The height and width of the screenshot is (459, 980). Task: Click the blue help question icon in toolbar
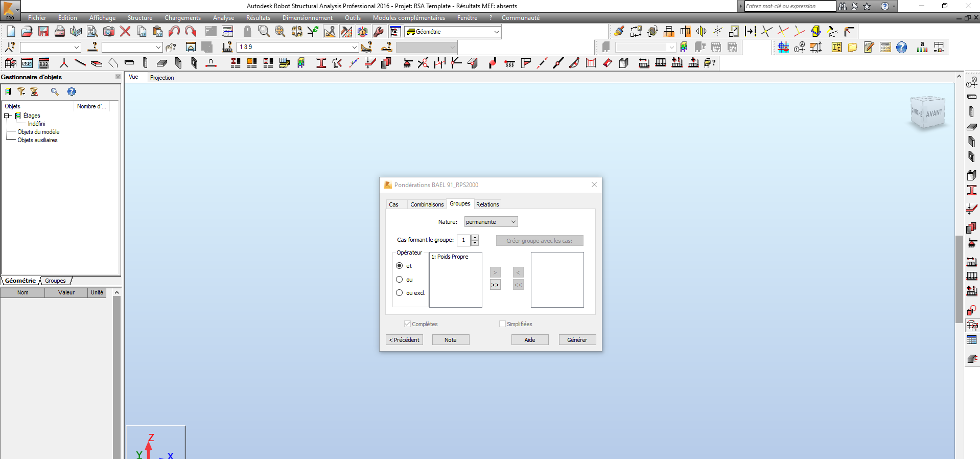click(x=902, y=47)
